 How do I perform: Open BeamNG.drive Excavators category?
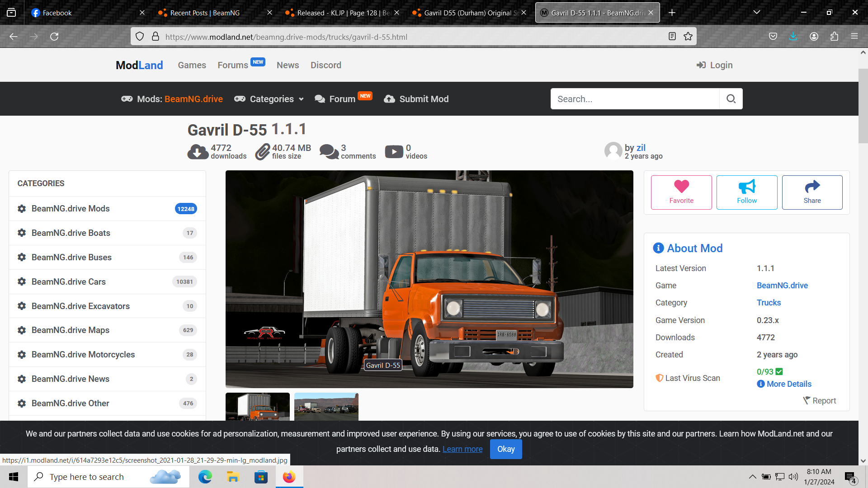[107, 306]
